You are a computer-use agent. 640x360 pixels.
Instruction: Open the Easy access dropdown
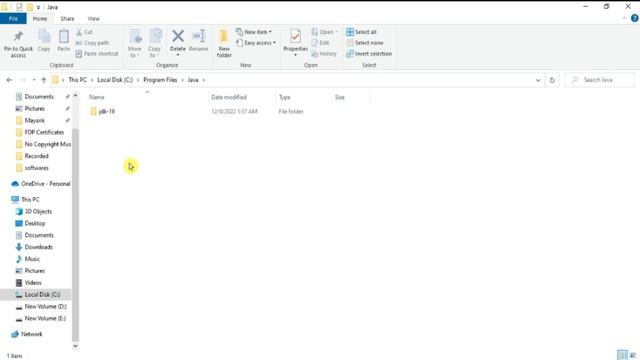[256, 43]
